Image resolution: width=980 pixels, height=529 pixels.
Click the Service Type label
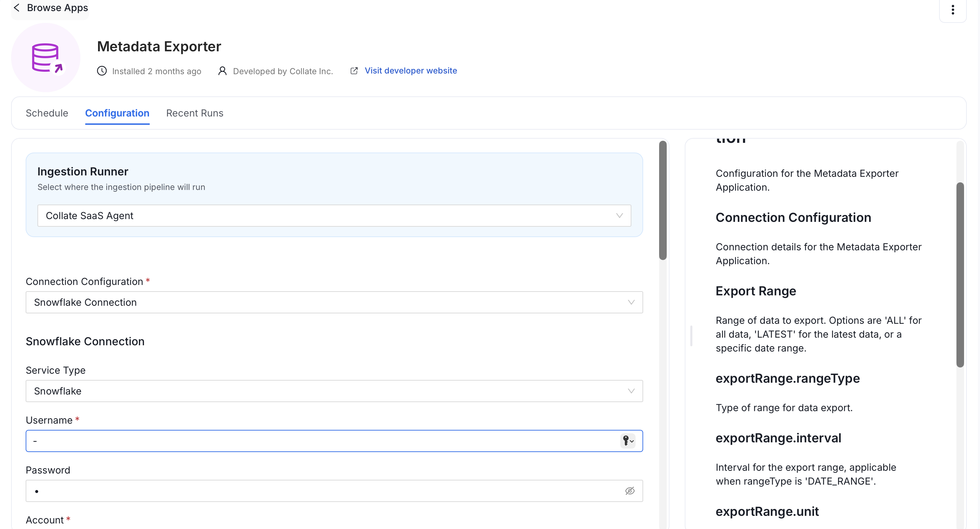point(55,370)
